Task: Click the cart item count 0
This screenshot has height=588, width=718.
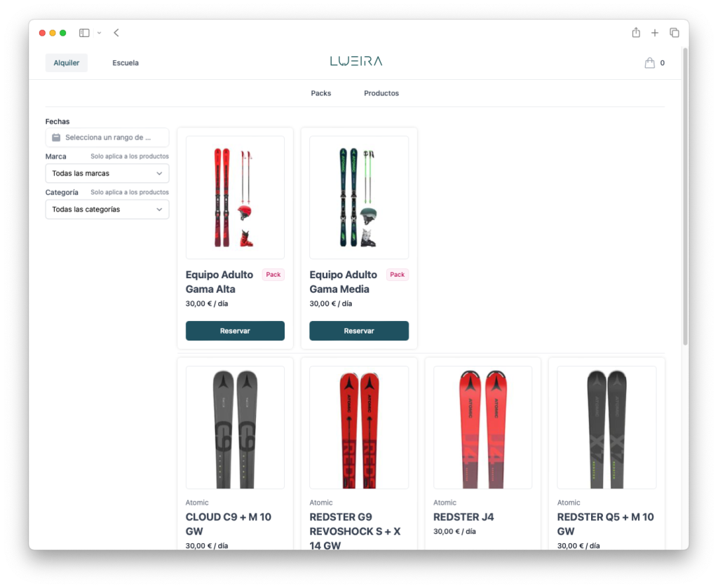Action: pos(662,63)
